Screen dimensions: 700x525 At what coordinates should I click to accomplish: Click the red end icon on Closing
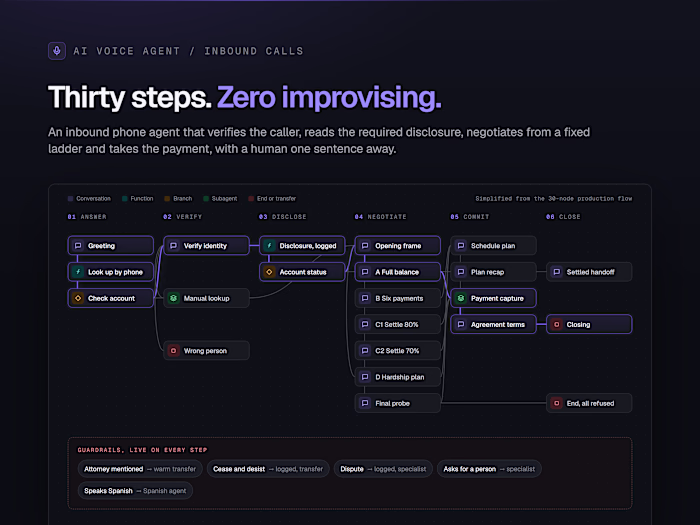coord(557,325)
